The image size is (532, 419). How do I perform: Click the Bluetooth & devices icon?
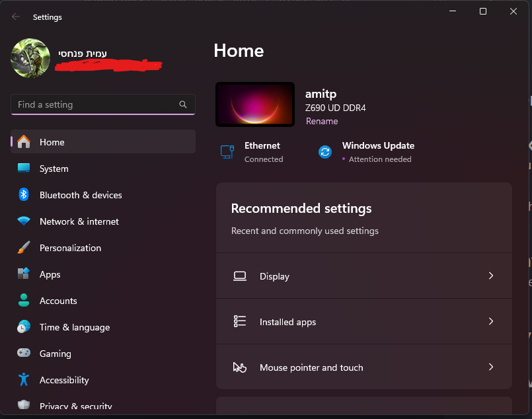click(24, 195)
